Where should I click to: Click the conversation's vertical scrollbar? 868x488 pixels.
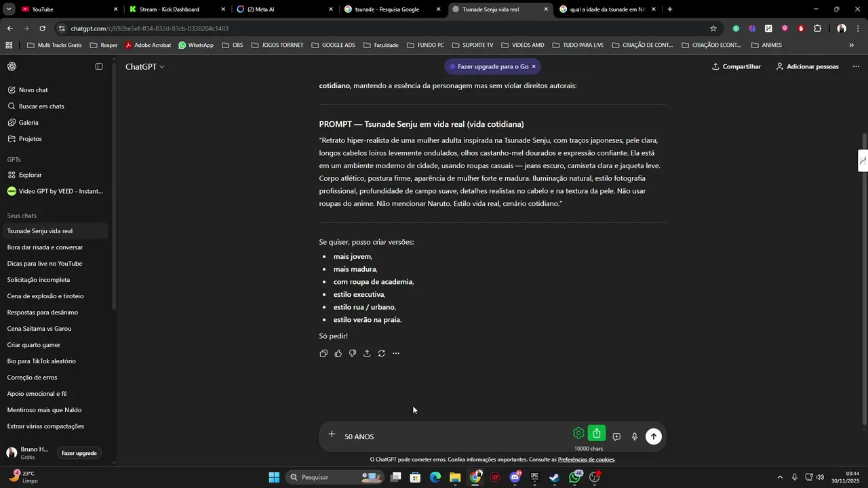(x=864, y=278)
